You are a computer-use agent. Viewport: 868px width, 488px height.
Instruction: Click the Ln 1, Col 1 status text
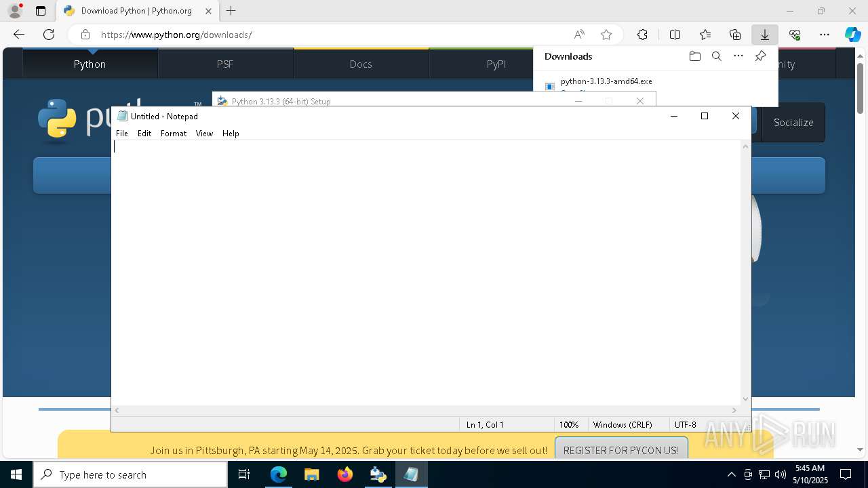[485, 425]
